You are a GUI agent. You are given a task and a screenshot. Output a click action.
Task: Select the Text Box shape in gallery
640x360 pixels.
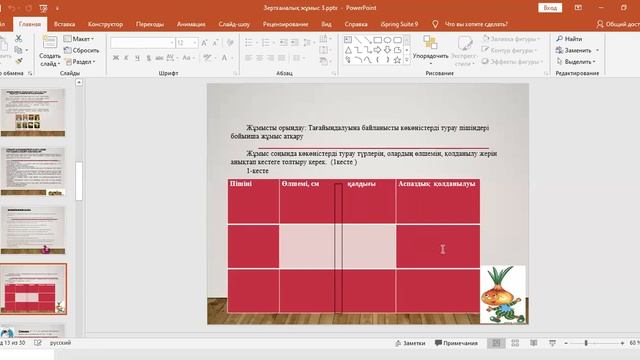point(348,40)
